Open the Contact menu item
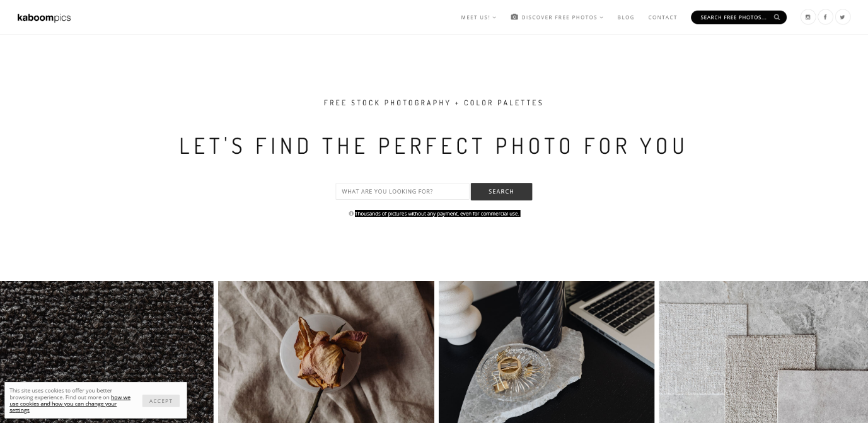Viewport: 868px width, 423px height. [663, 18]
